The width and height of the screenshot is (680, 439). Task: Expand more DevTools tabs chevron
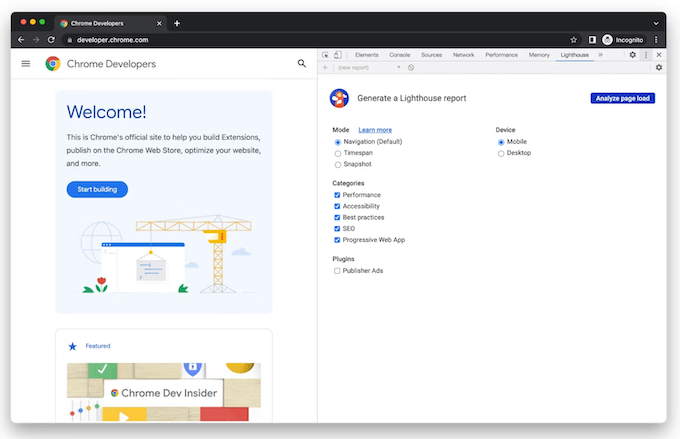[600, 55]
